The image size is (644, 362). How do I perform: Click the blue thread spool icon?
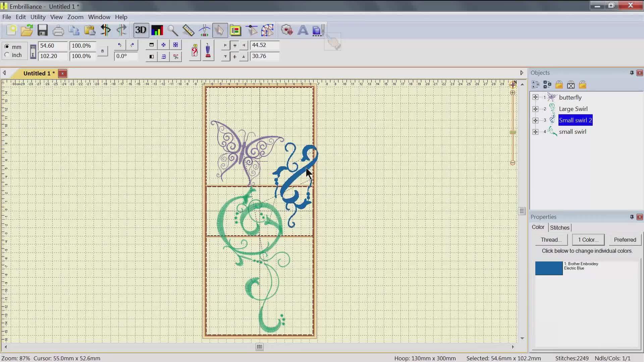[x=208, y=51]
